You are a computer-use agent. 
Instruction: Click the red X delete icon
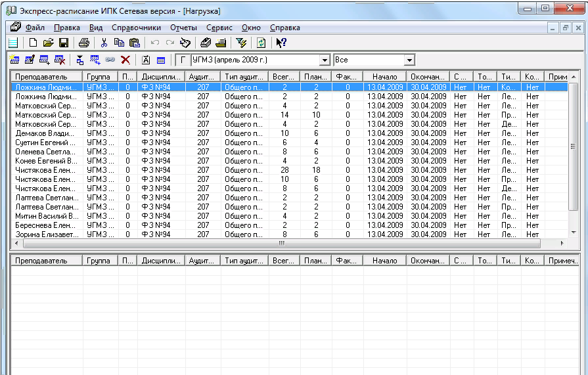tap(125, 60)
